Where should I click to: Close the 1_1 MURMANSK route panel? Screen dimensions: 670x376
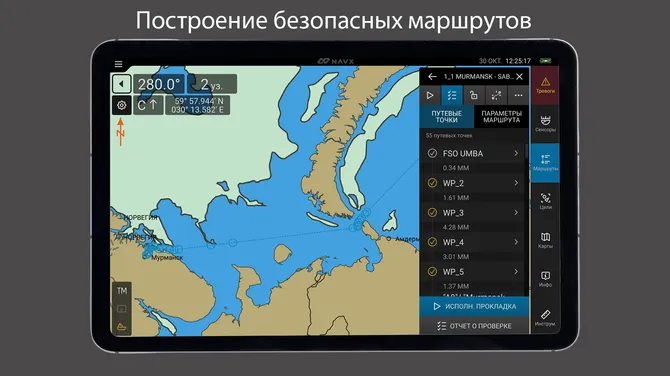click(x=519, y=76)
